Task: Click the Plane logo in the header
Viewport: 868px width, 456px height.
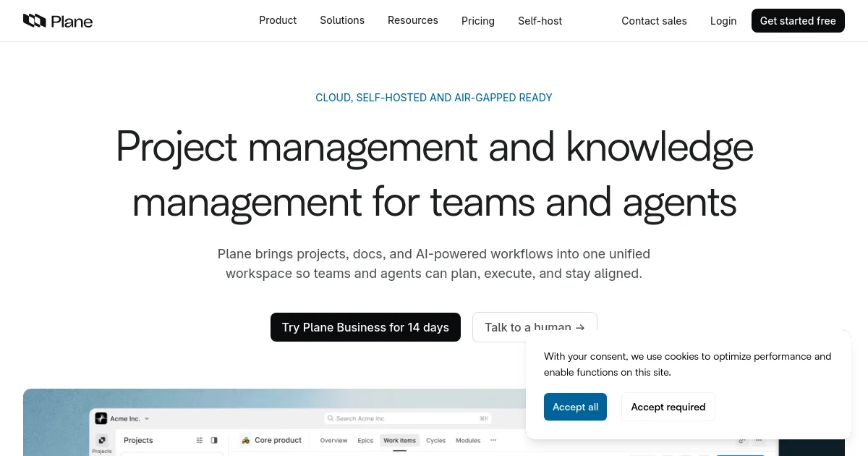Action: [x=58, y=21]
